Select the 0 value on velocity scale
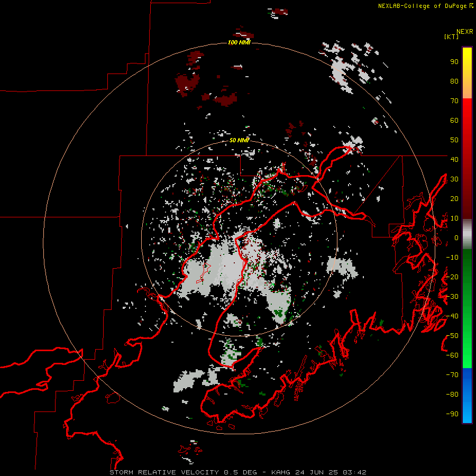 [x=456, y=237]
